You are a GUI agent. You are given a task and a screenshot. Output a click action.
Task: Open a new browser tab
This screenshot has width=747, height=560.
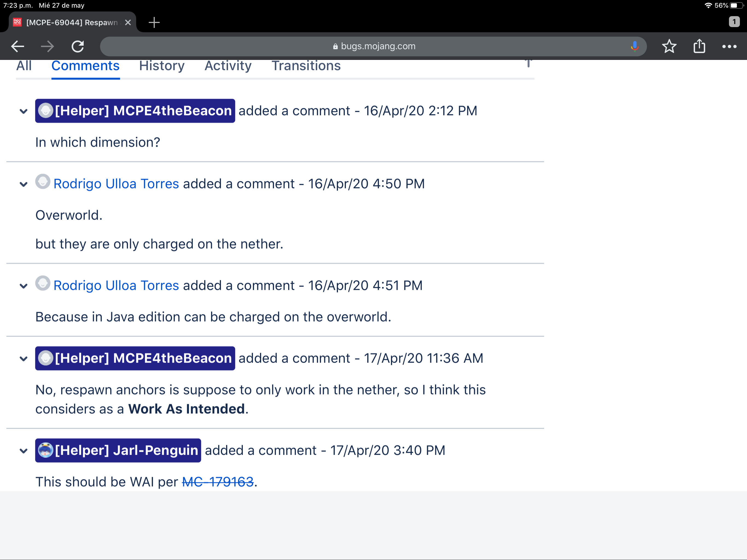154,23
